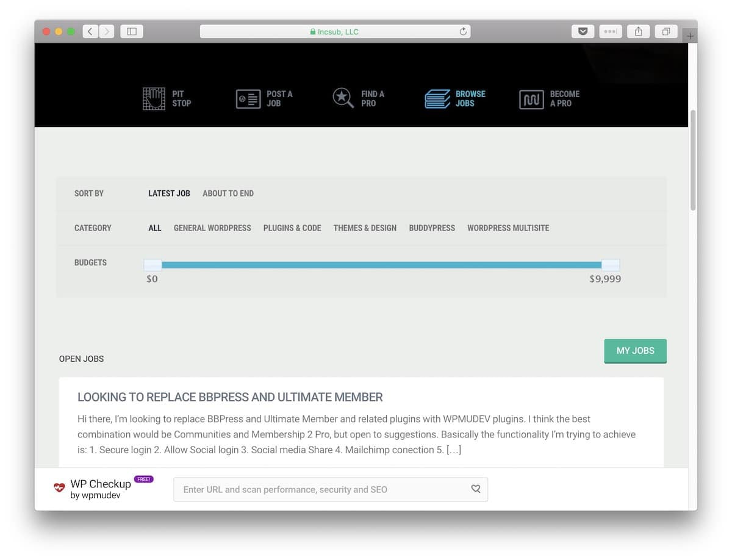This screenshot has width=732, height=560.
Task: Open the BROWSE JOBS nav link
Action: click(x=470, y=99)
